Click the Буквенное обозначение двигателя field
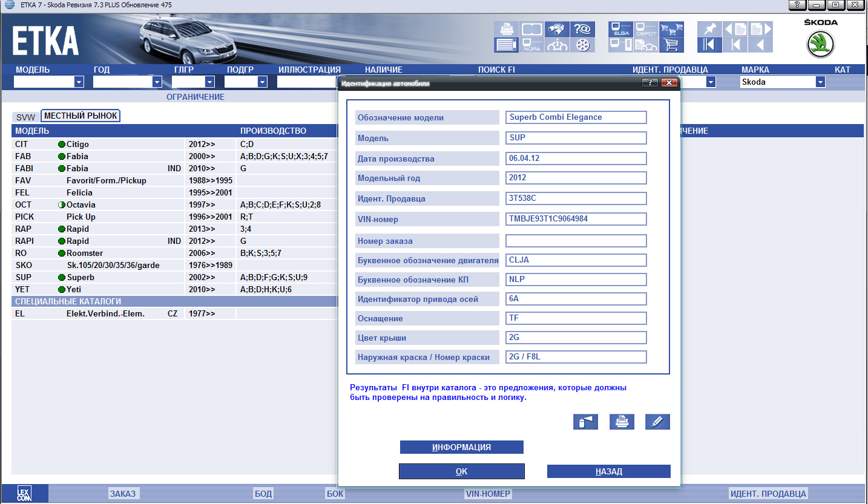The image size is (868, 504). [576, 260]
